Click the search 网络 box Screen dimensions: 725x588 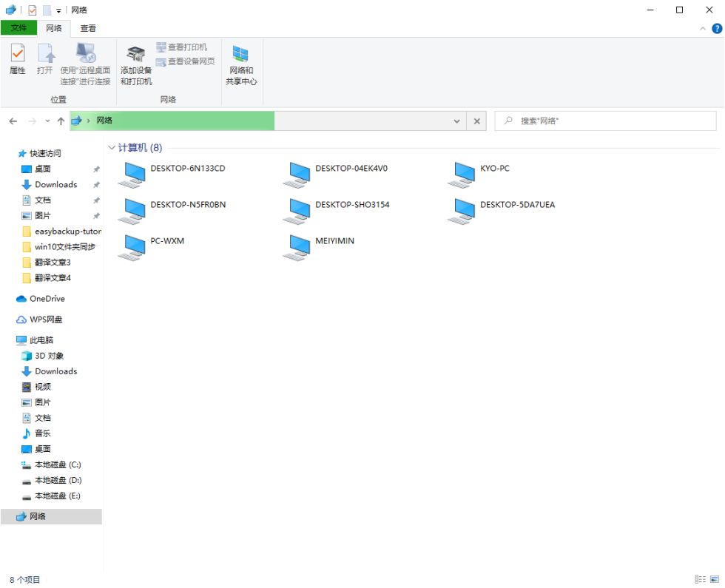pyautogui.click(x=606, y=121)
